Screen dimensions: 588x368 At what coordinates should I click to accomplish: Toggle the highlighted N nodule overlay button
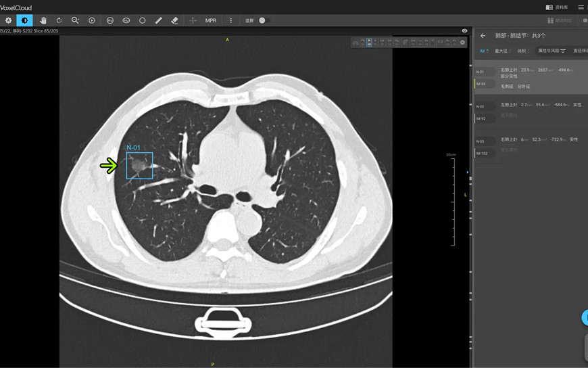[x=369, y=42]
